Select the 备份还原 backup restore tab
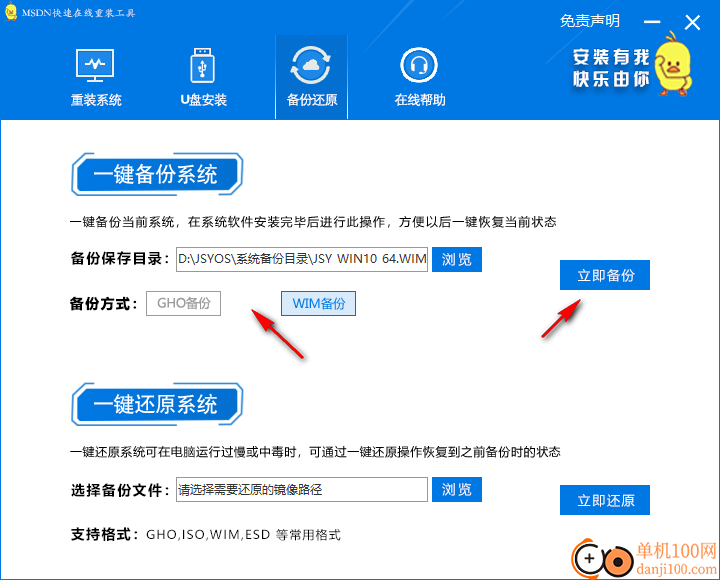 click(x=311, y=77)
